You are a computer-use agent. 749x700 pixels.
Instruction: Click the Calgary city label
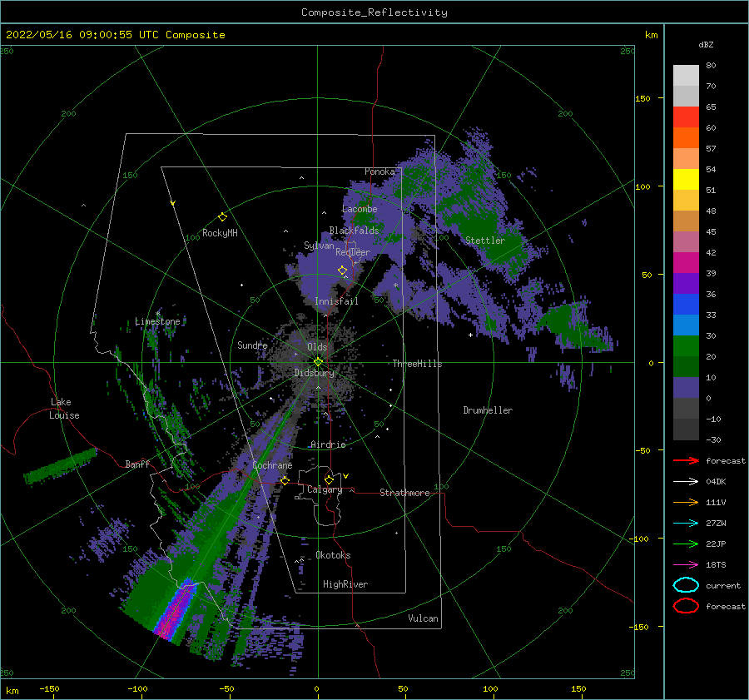(325, 489)
